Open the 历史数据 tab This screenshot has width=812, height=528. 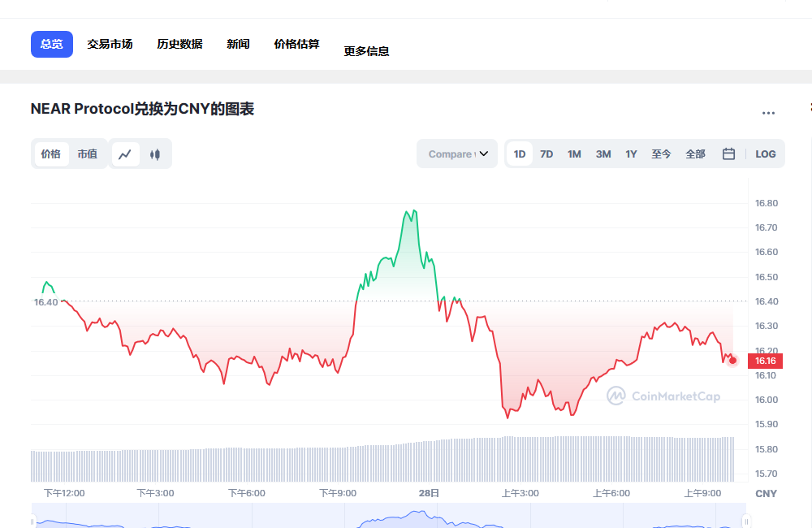pos(179,44)
